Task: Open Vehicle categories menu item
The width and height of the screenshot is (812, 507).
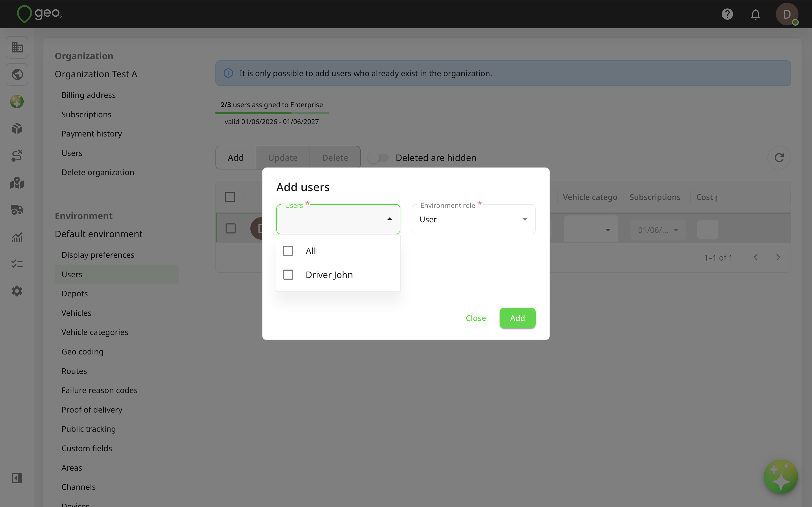Action: tap(95, 332)
